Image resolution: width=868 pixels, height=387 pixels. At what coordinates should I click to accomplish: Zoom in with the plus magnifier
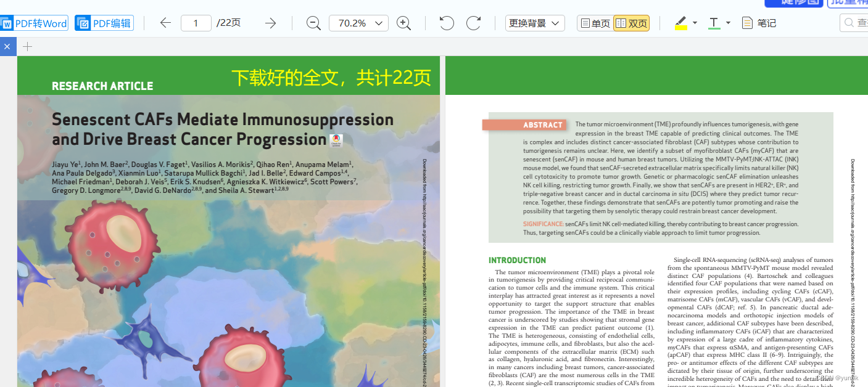point(404,23)
